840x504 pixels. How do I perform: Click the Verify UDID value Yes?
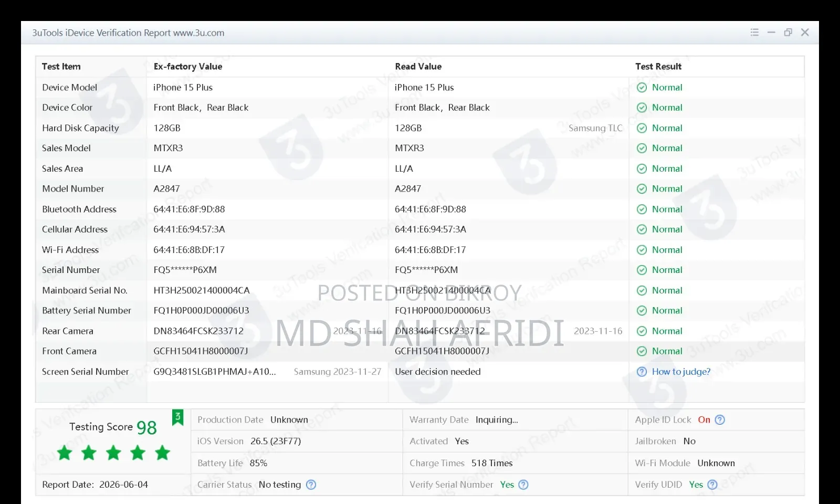tap(696, 485)
